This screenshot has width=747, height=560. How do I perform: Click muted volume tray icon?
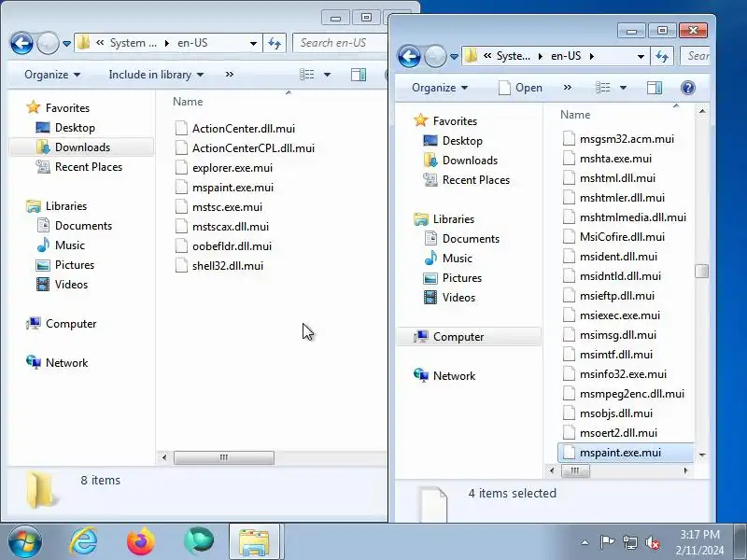652,542
